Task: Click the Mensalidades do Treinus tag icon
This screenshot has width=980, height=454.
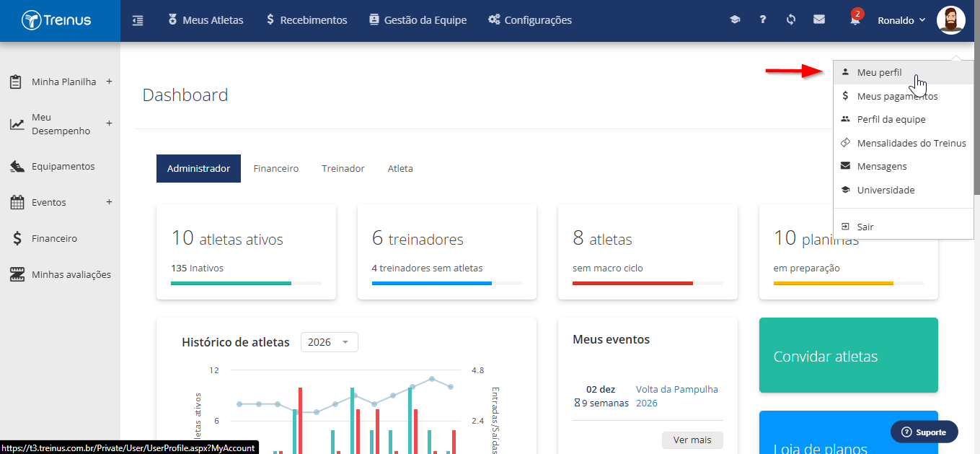Action: 845,143
